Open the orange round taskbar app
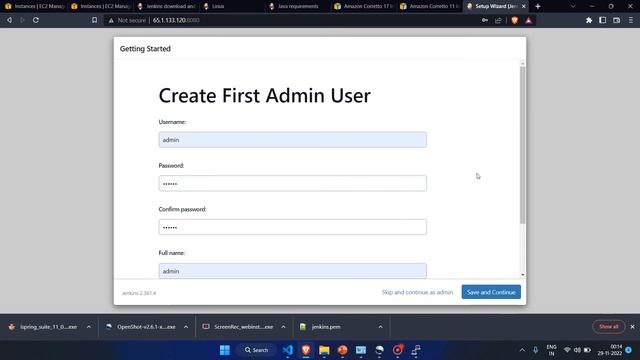This screenshot has height=360, width=640. click(x=342, y=350)
